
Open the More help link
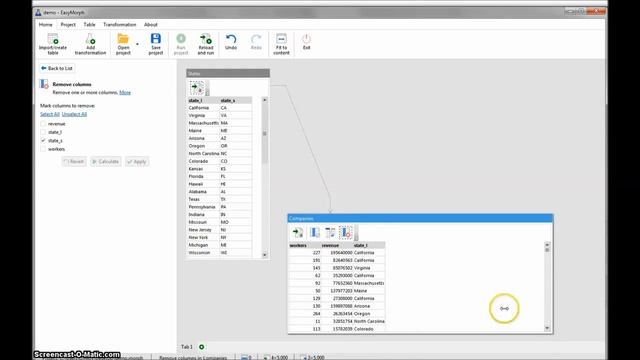pyautogui.click(x=125, y=93)
